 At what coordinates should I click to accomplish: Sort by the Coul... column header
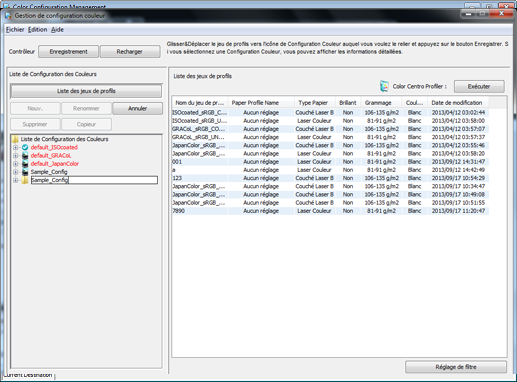[x=415, y=103]
